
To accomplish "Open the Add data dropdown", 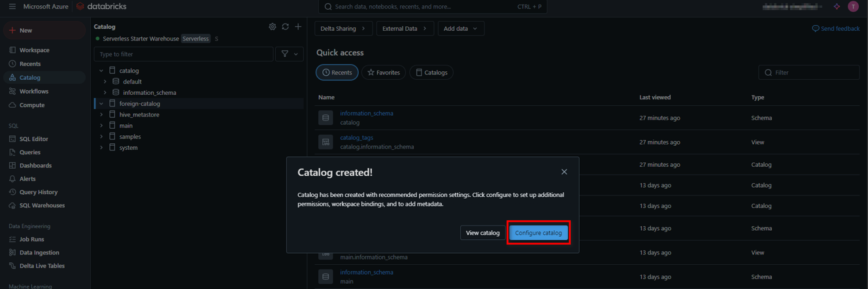I will (x=461, y=29).
